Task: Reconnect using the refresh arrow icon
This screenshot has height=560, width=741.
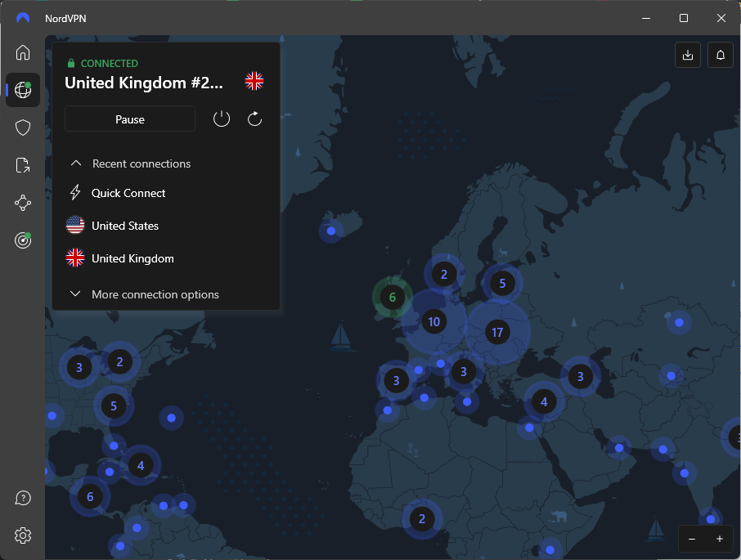Action: [254, 119]
